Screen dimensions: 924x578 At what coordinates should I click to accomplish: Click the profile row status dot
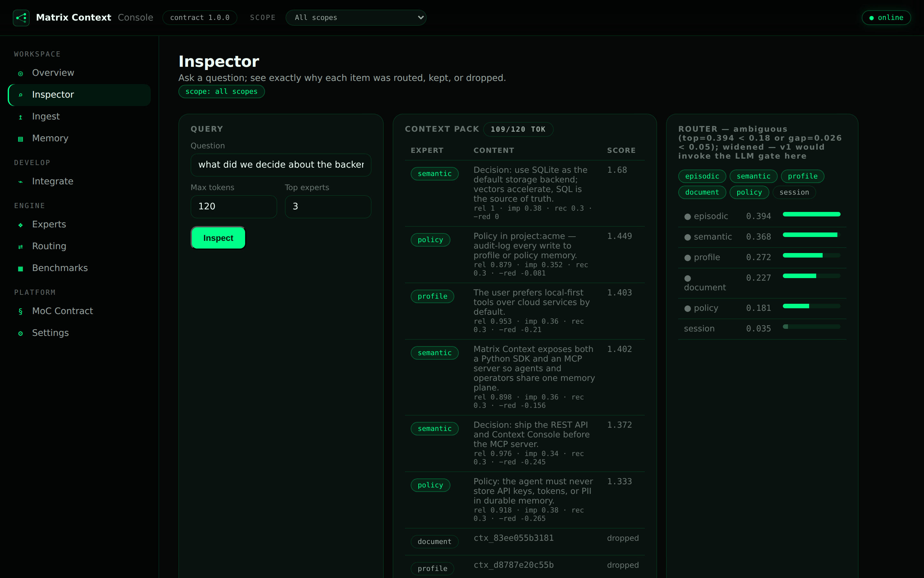[687, 258]
